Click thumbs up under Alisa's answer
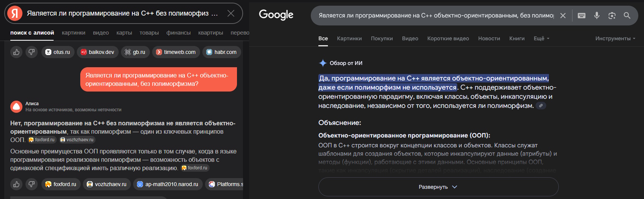 pyautogui.click(x=16, y=184)
